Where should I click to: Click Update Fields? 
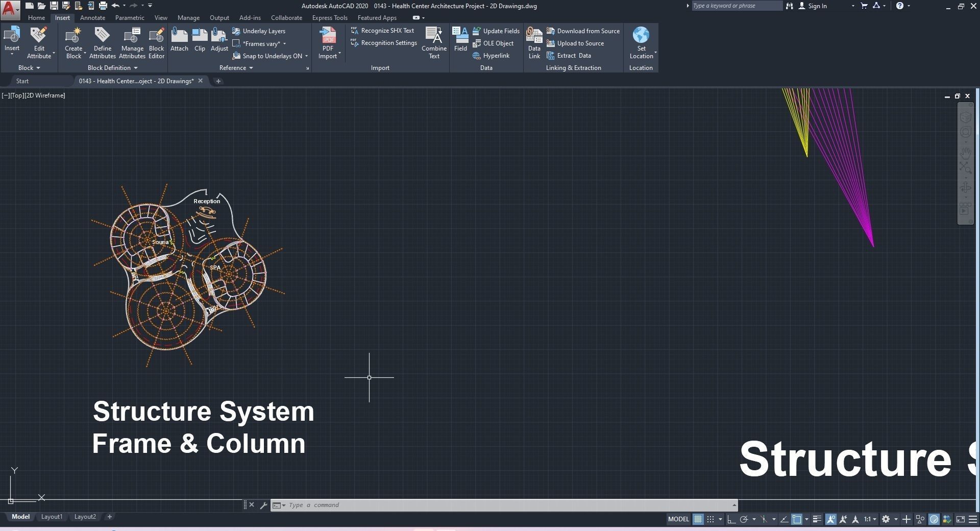(x=496, y=31)
